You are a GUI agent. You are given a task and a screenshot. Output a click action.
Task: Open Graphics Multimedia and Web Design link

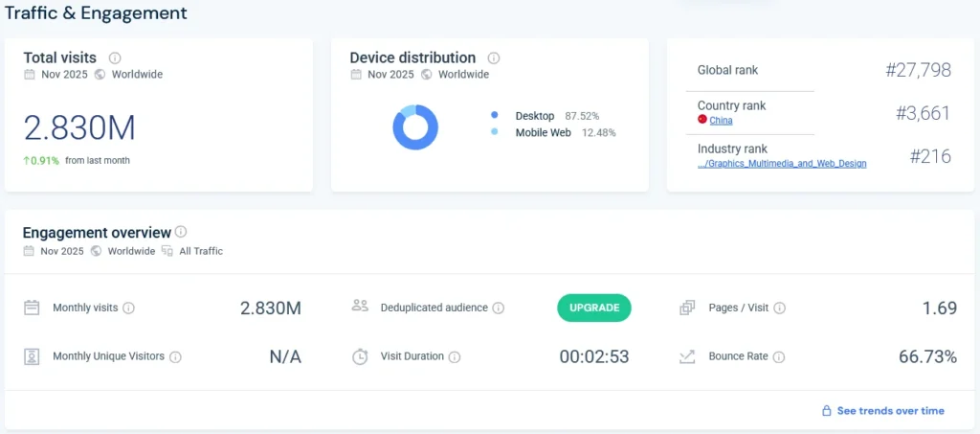pos(782,164)
